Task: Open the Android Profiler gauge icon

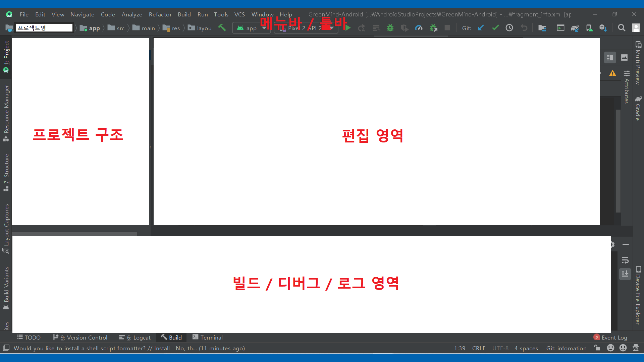Action: click(419, 28)
